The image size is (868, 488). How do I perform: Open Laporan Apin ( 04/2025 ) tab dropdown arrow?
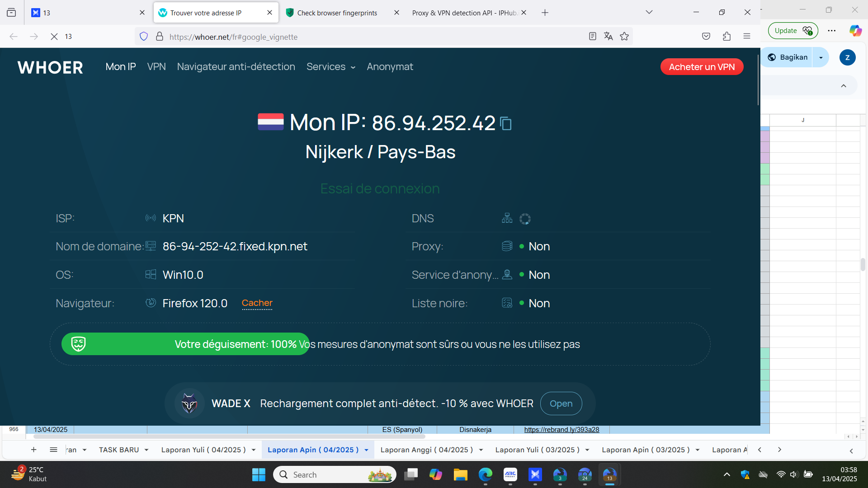(366, 450)
